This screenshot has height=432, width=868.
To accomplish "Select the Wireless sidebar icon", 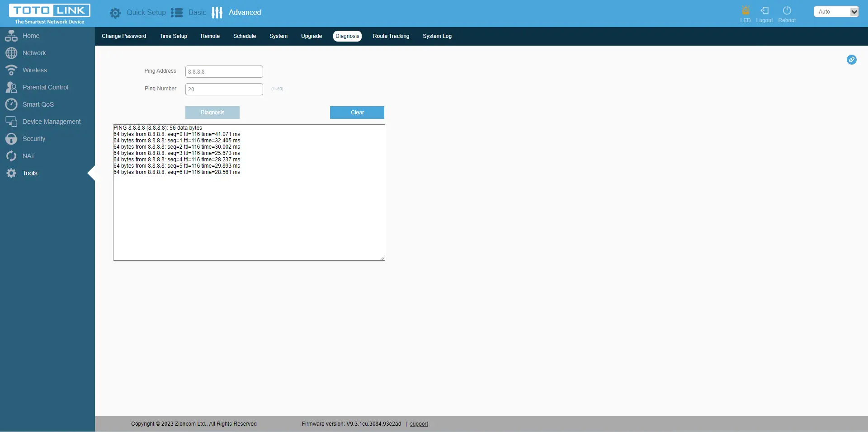I will pyautogui.click(x=11, y=70).
